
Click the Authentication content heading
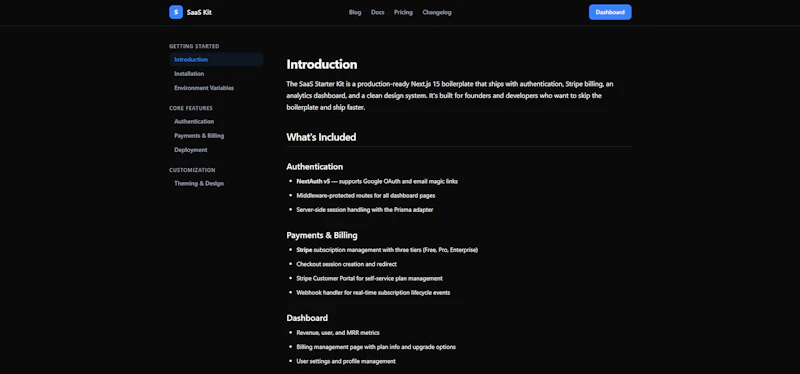pos(314,167)
